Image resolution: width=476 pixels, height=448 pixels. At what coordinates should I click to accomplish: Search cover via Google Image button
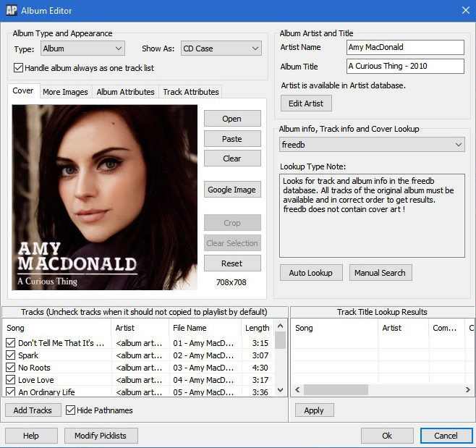click(232, 190)
